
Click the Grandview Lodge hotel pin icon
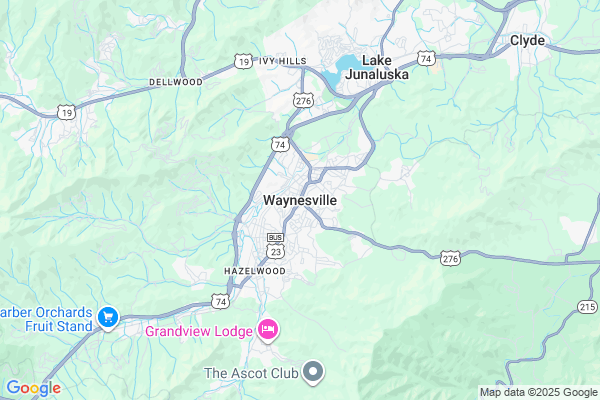tap(268, 330)
